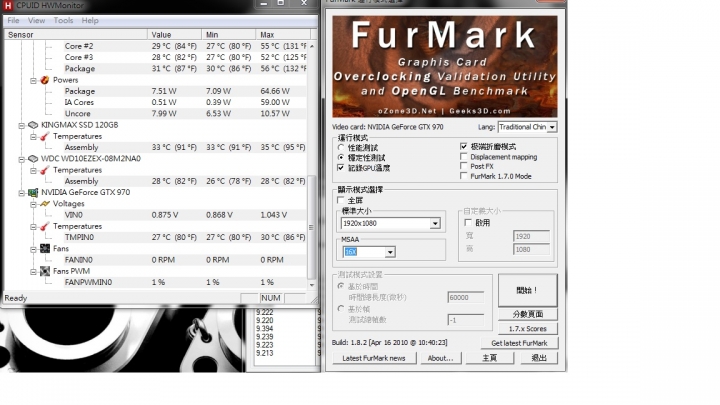This screenshot has height=405, width=720.
Task: Click the graphics card icon beside NVIDIA GeForce GTX 970
Action: 33,192
